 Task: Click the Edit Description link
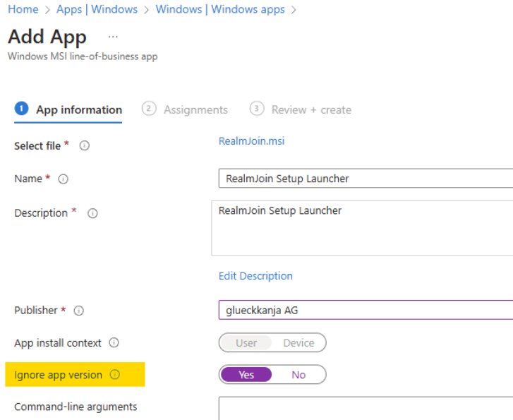[x=255, y=276]
